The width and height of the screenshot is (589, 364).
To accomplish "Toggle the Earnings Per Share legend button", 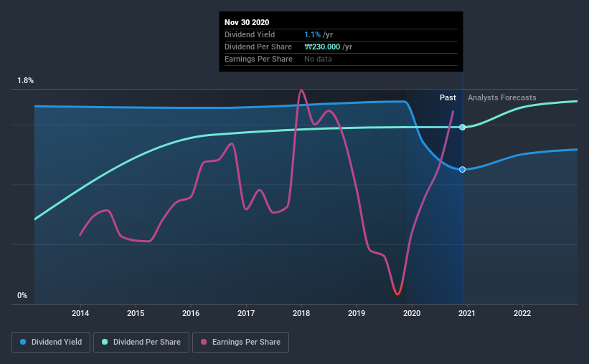I will (240, 343).
